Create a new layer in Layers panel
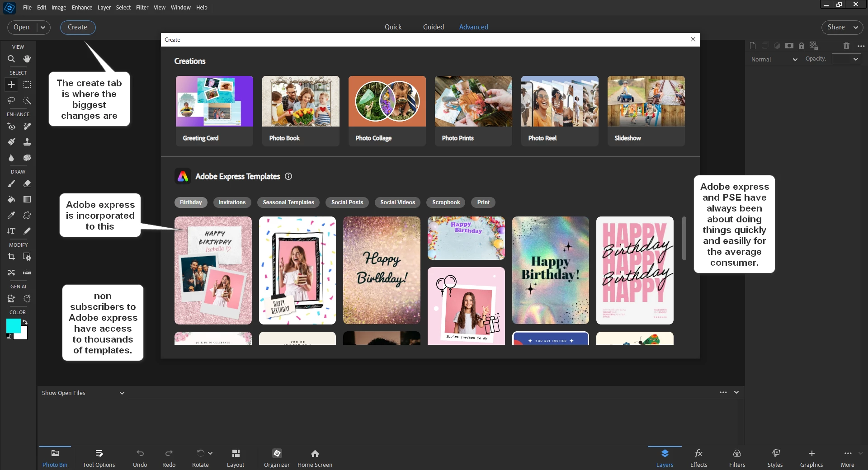This screenshot has width=868, height=470. click(753, 46)
